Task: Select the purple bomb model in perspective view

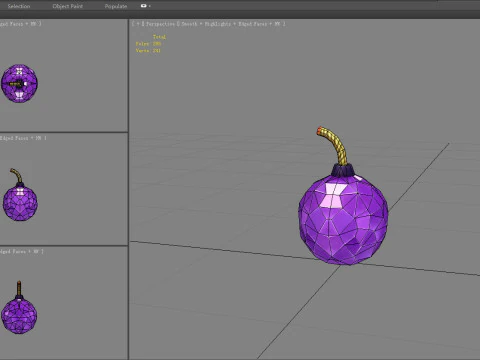Action: 343,217
